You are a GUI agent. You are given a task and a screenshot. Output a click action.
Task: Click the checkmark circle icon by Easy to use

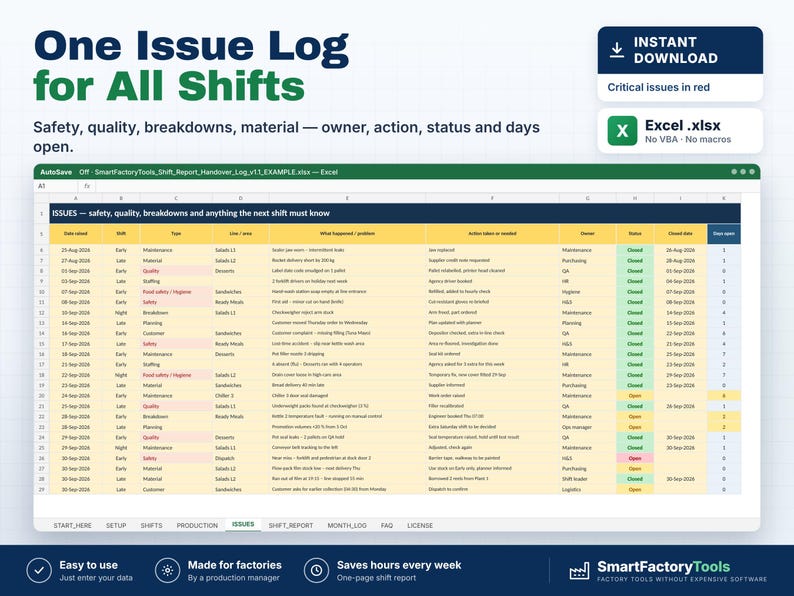39,571
